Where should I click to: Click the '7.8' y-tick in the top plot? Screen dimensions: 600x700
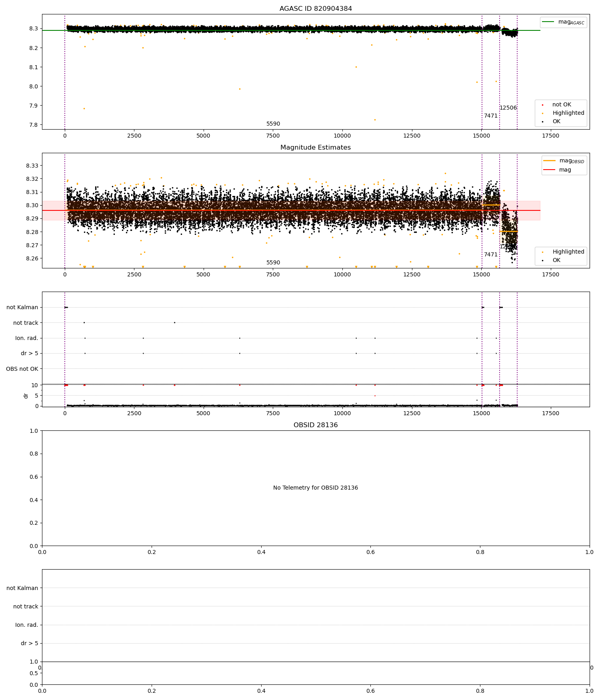click(34, 125)
